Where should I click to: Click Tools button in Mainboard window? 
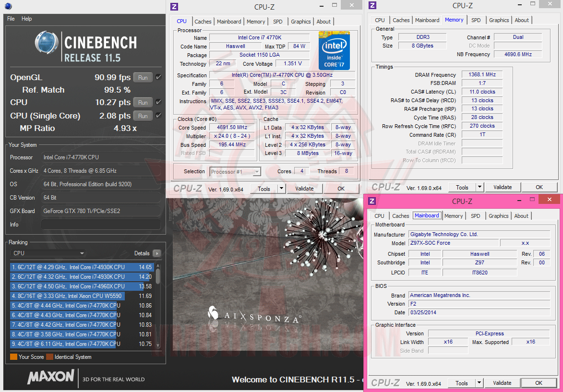(462, 383)
